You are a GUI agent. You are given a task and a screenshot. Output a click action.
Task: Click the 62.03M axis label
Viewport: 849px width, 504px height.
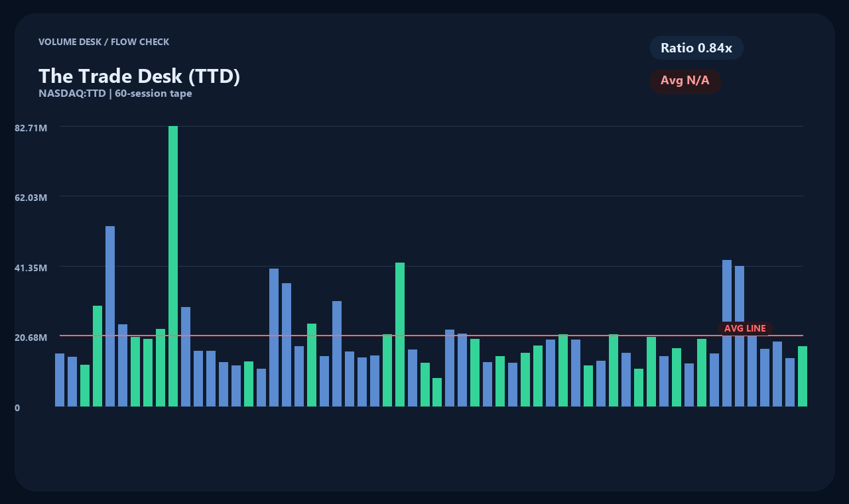tap(31, 198)
